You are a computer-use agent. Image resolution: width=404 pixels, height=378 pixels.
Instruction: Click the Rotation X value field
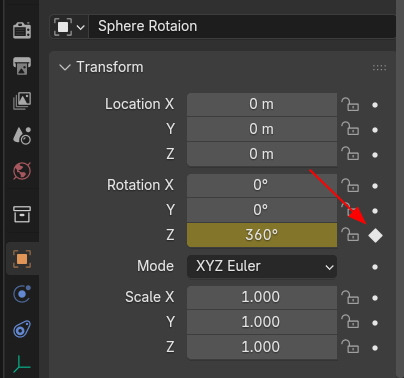tap(262, 185)
